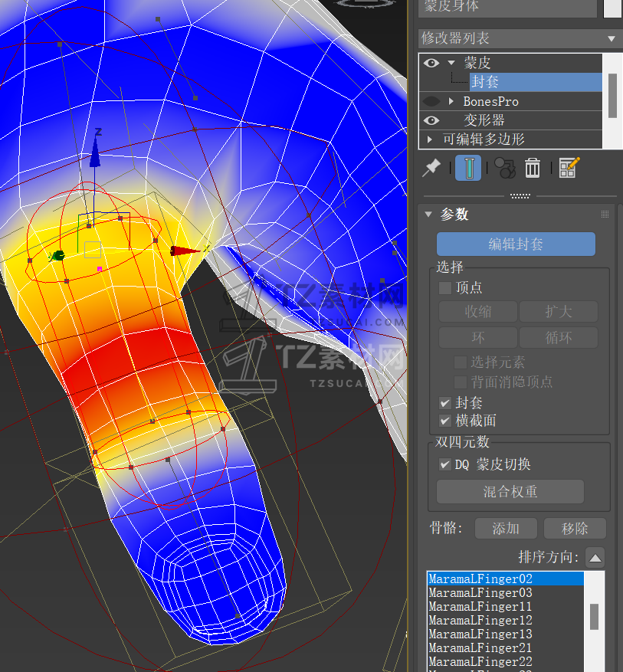Uncheck the 横截面 checkbox
This screenshot has width=623, height=672.
tap(445, 421)
